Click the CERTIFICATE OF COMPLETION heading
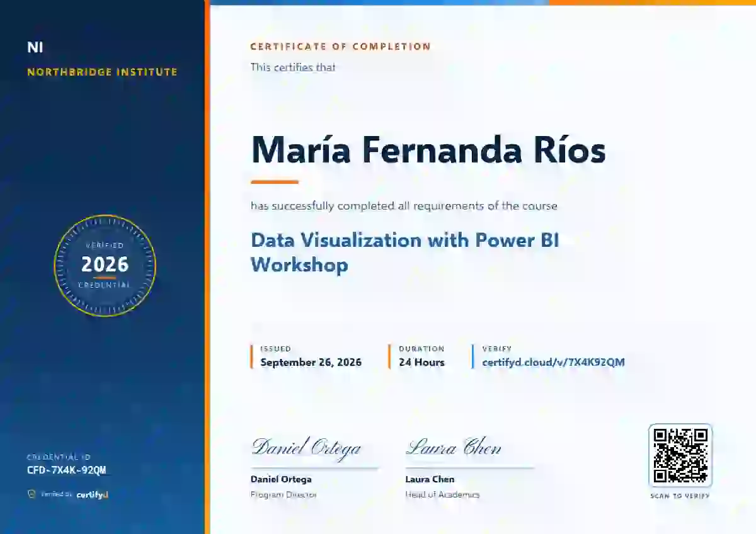The width and height of the screenshot is (756, 534). (x=341, y=47)
